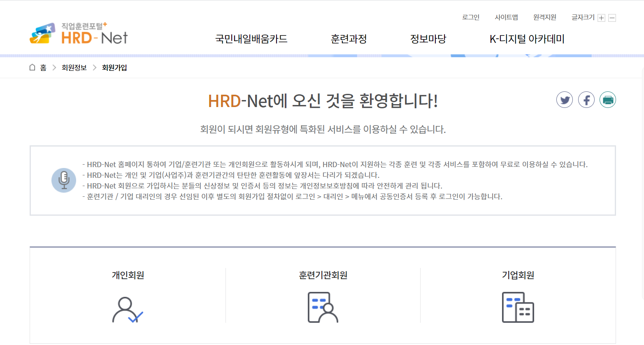Image resolution: width=644 pixels, height=345 pixels.
Task: Open 국민내일배움카드 menu
Action: (x=251, y=39)
